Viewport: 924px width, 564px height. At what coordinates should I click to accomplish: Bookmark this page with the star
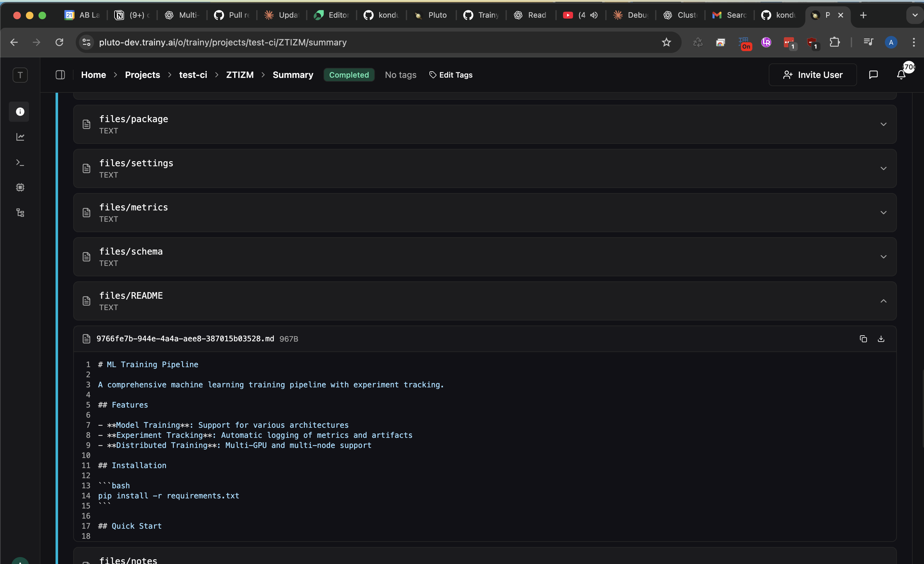pyautogui.click(x=666, y=42)
